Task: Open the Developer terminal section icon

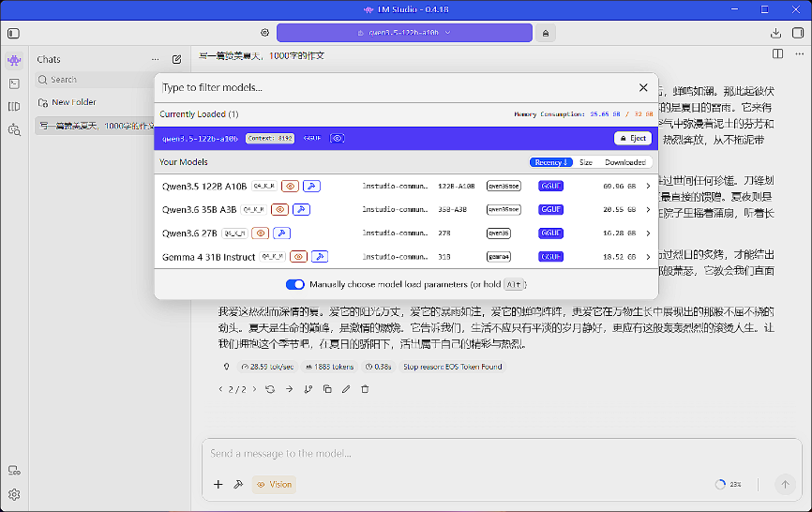Action: click(14, 83)
